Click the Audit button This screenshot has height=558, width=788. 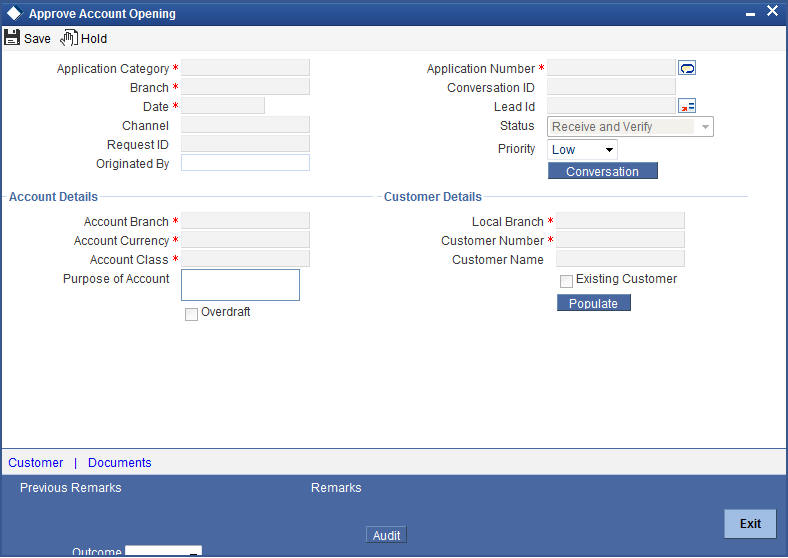coord(386,535)
